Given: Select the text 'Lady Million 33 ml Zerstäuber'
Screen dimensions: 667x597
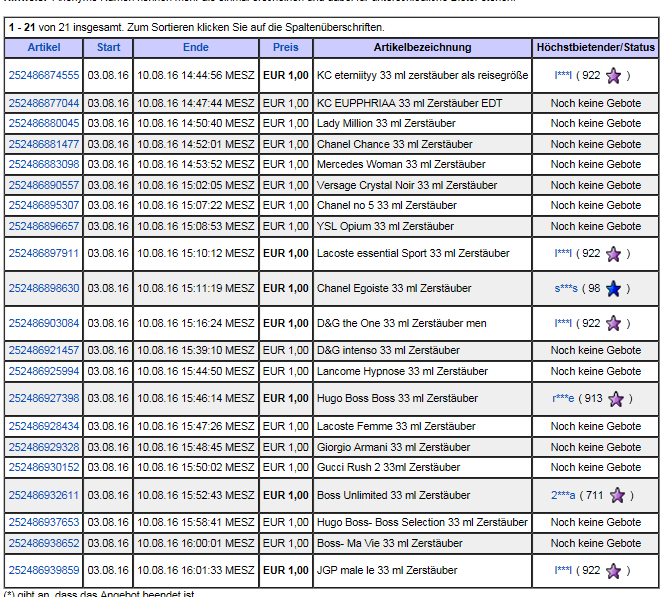Looking at the screenshot, I should coord(386,123).
